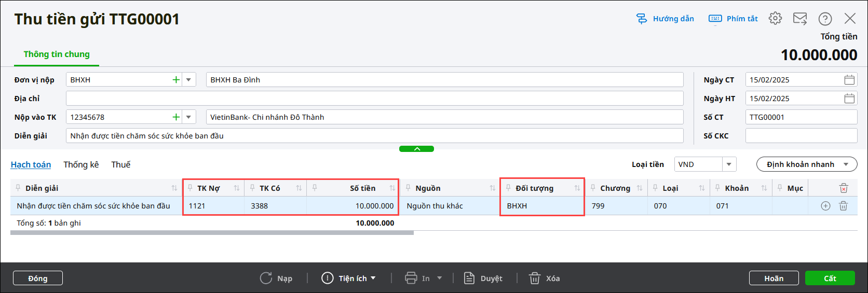Close the Thu tiền gửi window
The height and width of the screenshot is (293, 868).
(850, 19)
